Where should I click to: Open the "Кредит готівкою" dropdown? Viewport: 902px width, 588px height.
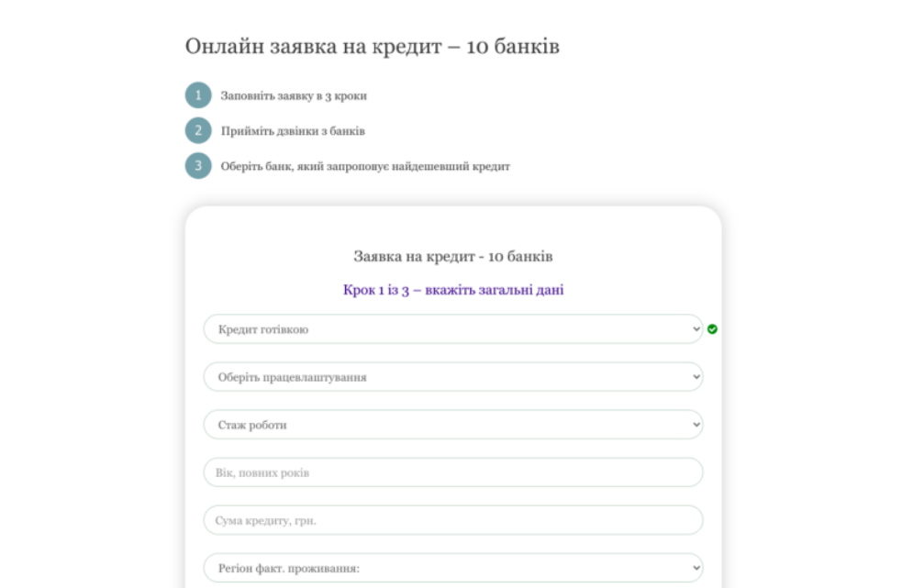tap(452, 328)
